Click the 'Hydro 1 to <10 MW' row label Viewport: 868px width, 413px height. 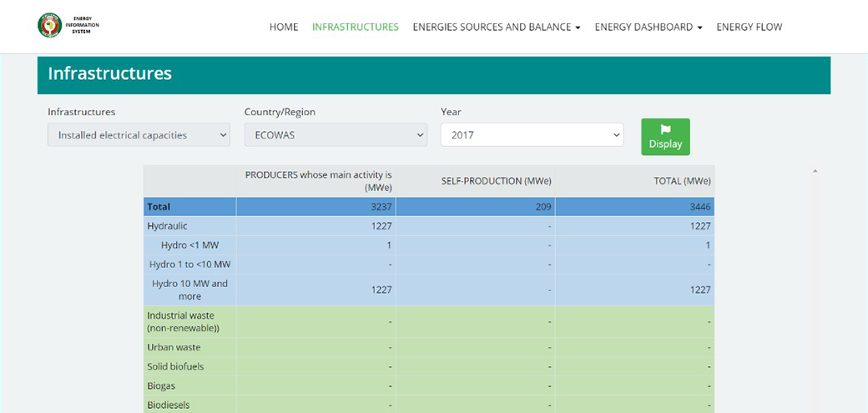pyautogui.click(x=190, y=264)
